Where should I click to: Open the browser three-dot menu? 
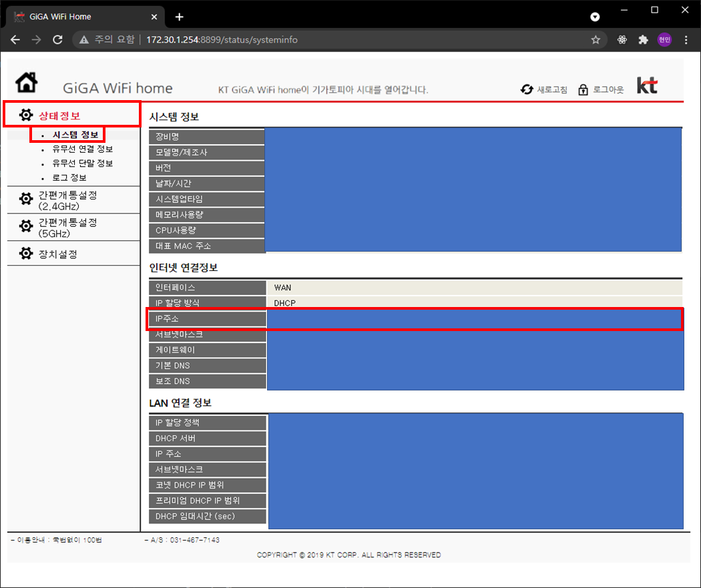tap(686, 40)
